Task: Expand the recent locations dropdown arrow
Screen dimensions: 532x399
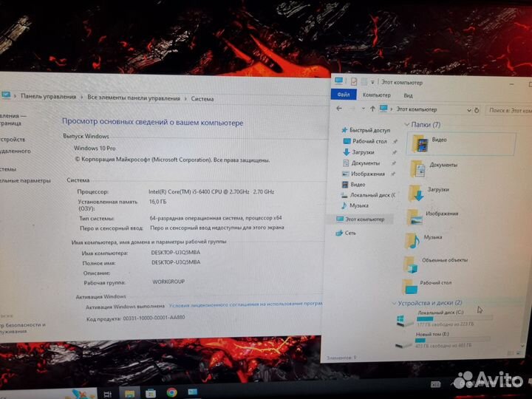Action: [364, 109]
